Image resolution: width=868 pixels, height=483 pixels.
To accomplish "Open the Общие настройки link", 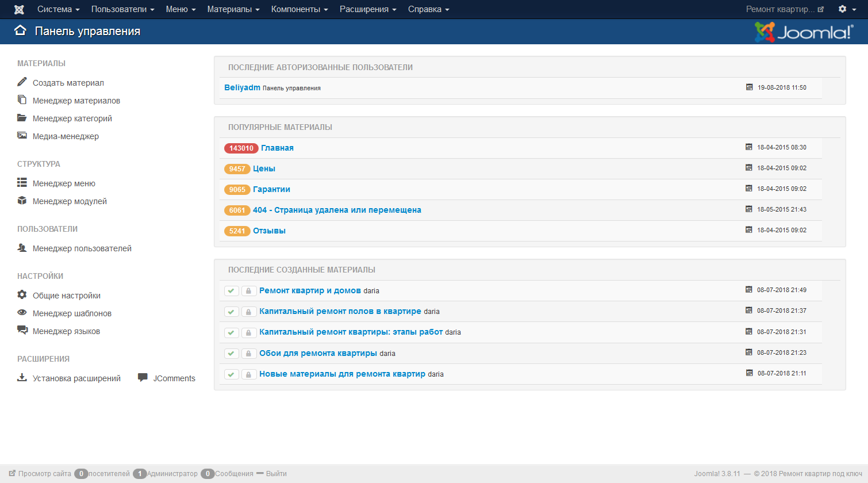I will (67, 296).
